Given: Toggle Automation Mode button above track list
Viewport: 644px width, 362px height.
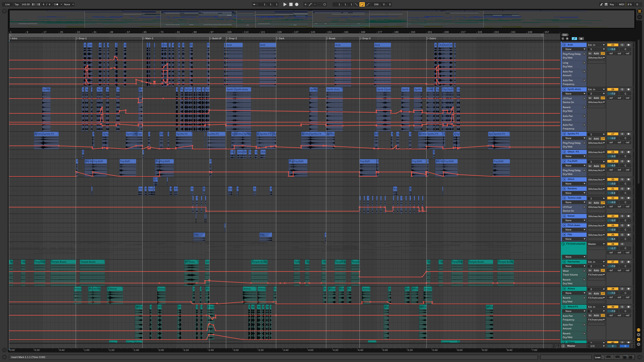Looking at the screenshot, I should 574,38.
